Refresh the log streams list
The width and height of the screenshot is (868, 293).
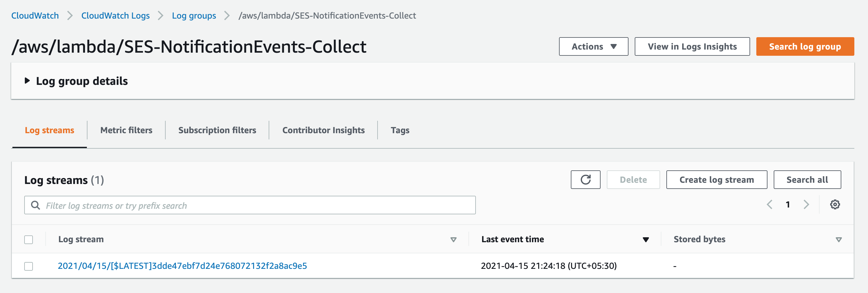click(585, 180)
